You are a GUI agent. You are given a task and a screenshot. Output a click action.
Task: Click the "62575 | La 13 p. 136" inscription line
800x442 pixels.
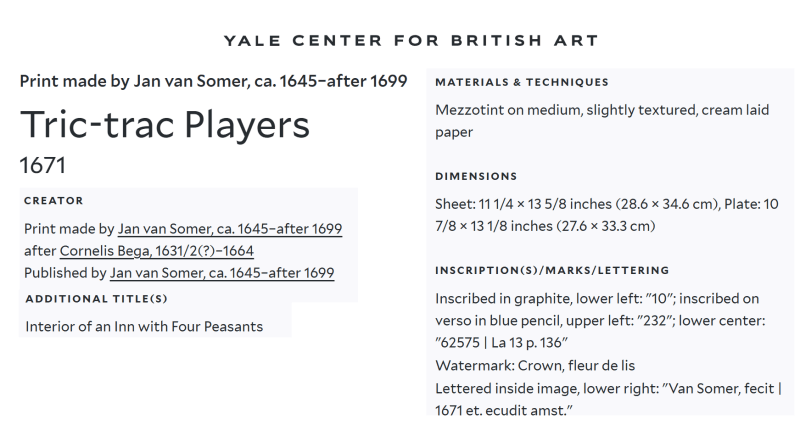click(502, 342)
